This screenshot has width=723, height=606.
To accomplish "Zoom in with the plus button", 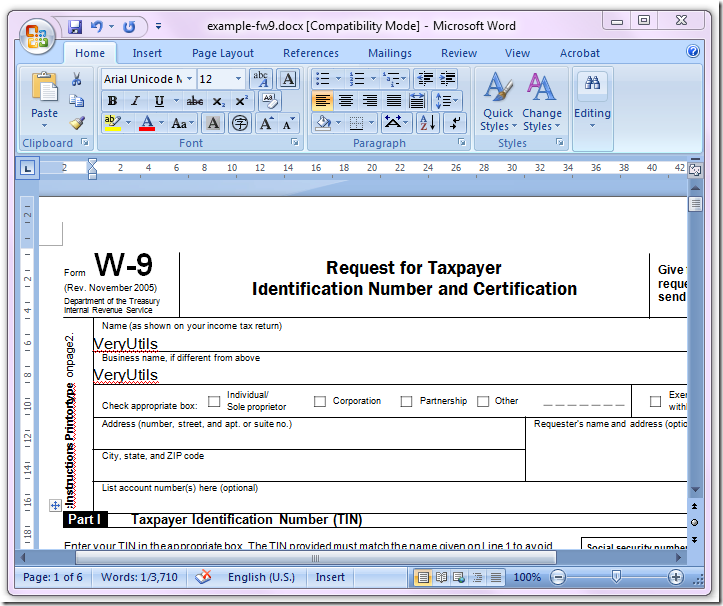I will point(676,577).
